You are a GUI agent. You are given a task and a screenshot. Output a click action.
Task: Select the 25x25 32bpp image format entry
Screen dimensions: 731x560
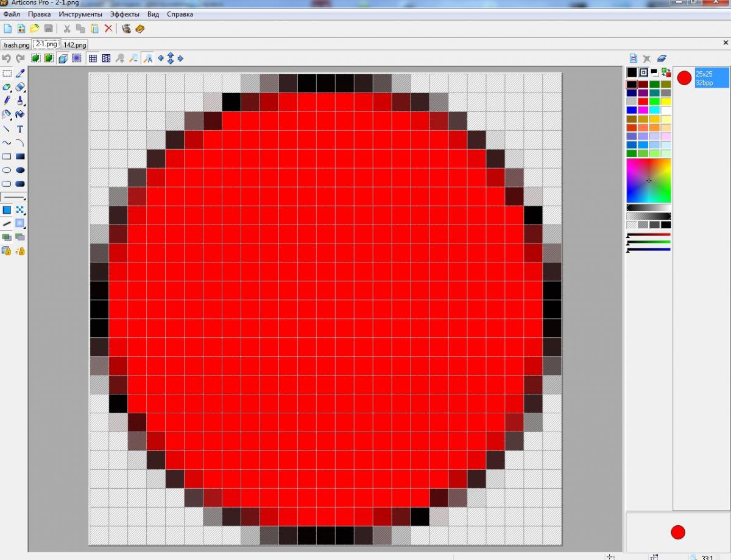click(711, 78)
